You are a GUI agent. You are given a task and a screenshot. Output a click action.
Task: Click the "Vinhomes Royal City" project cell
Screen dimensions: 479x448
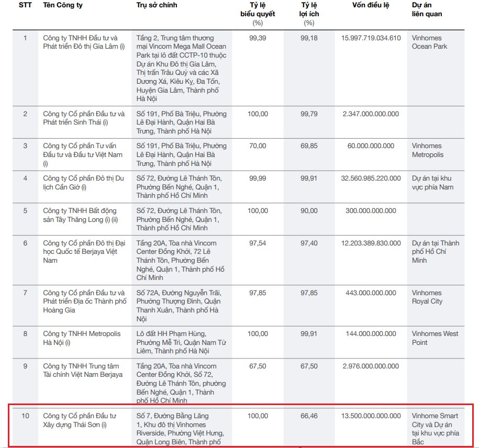click(427, 297)
